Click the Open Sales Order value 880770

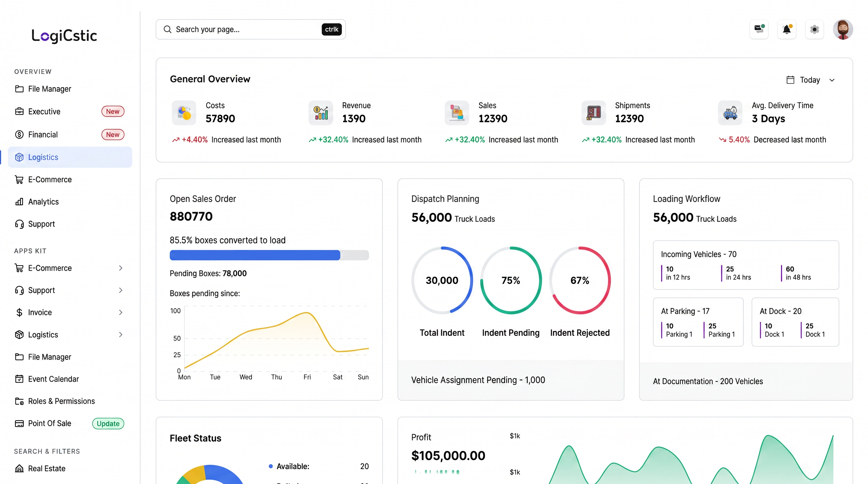tap(191, 216)
